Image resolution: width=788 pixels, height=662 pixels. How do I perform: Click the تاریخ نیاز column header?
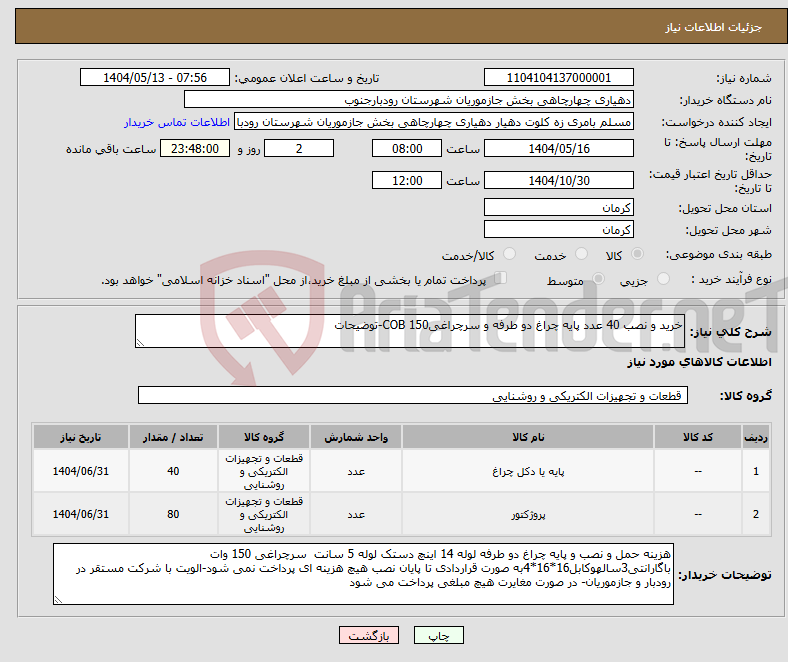coord(80,437)
